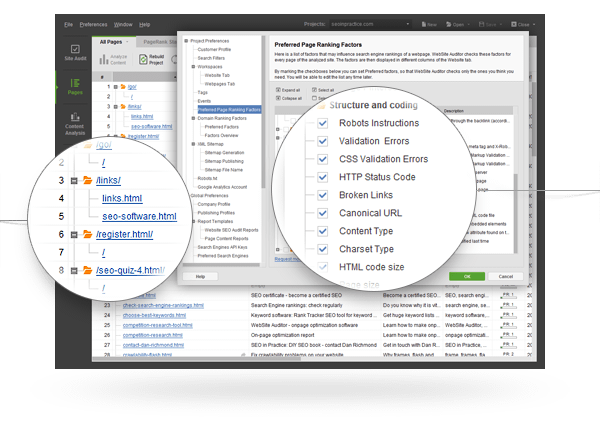Click the factors list vertical scrollbar
Screen dimensions: 600x439
pos(515,213)
